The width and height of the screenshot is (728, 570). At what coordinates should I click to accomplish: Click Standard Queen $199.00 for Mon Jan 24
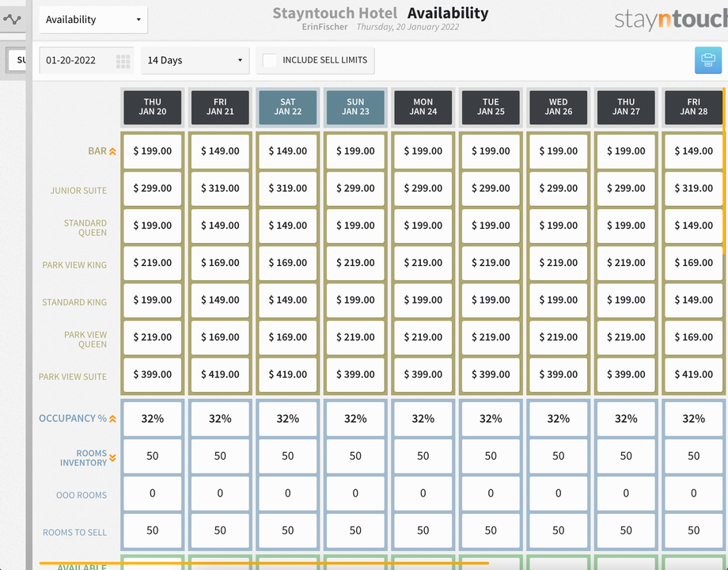pos(423,226)
